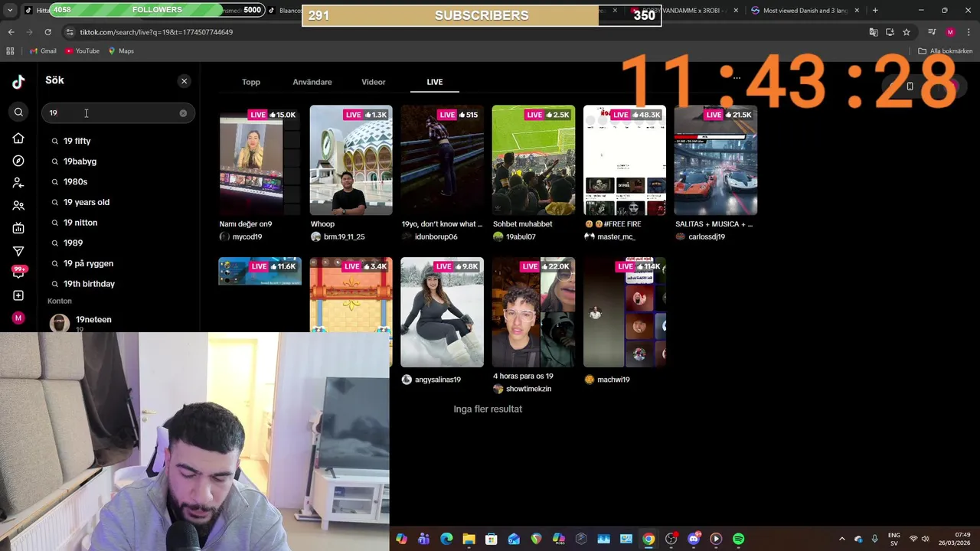Click the upload plus icon in sidebar

click(18, 295)
